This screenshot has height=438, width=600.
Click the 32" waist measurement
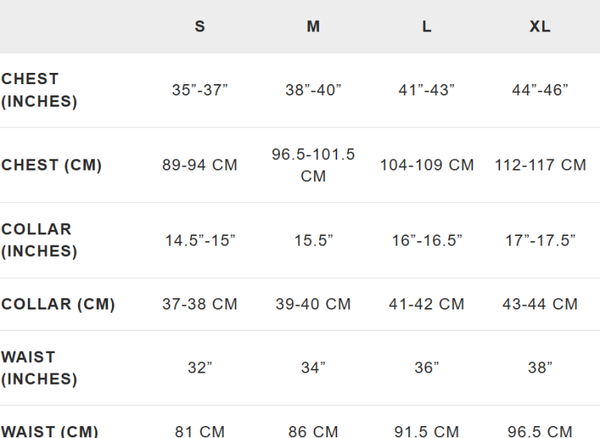200,368
